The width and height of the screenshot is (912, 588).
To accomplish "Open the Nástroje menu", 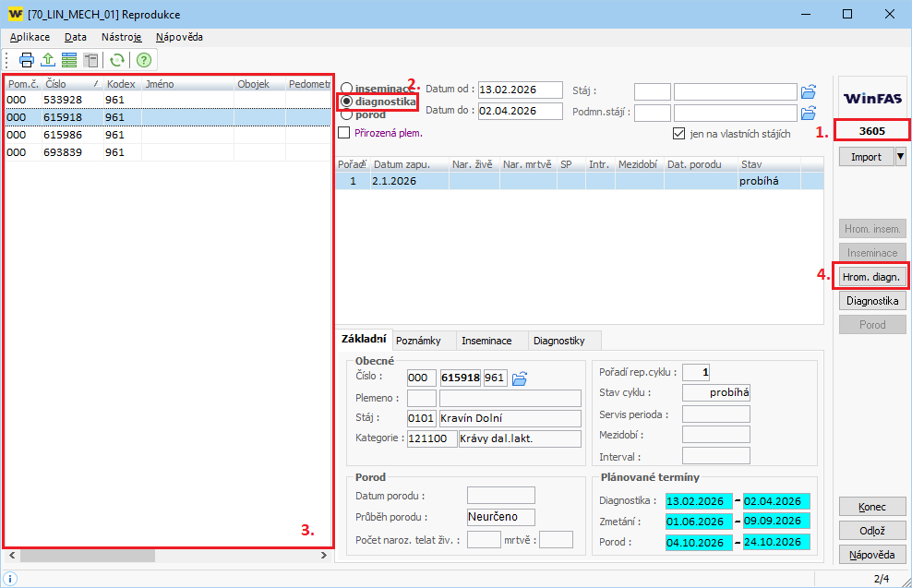I will tap(121, 37).
